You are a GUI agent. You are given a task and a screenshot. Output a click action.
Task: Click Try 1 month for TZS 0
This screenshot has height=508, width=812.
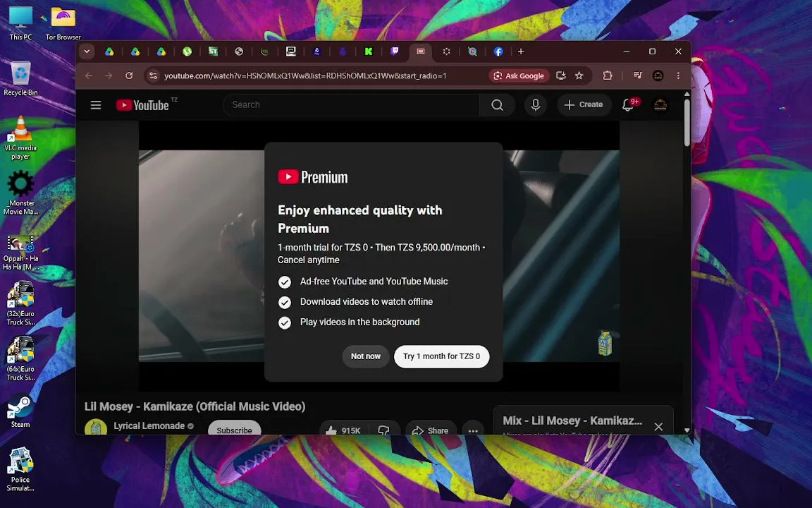click(442, 356)
